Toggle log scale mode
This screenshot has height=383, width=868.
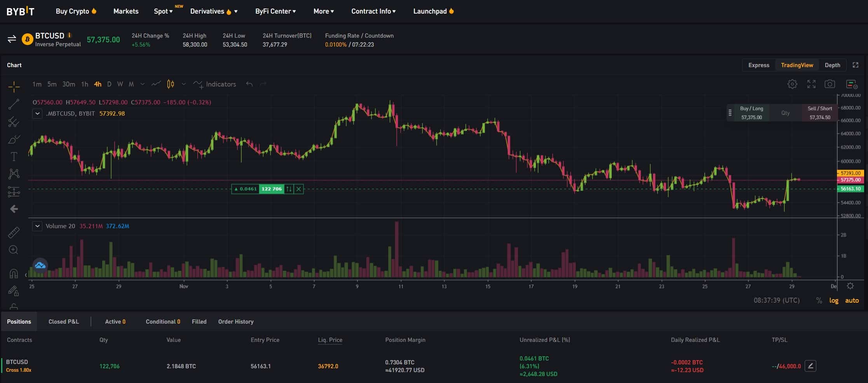834,300
